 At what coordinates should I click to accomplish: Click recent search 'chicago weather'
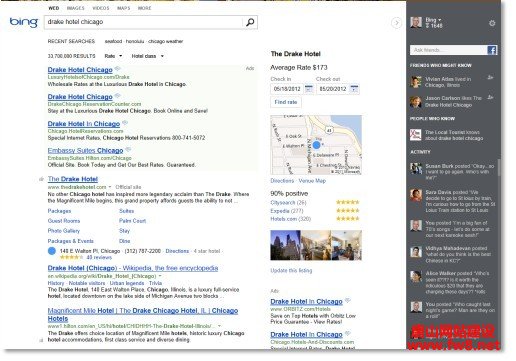[x=165, y=41]
